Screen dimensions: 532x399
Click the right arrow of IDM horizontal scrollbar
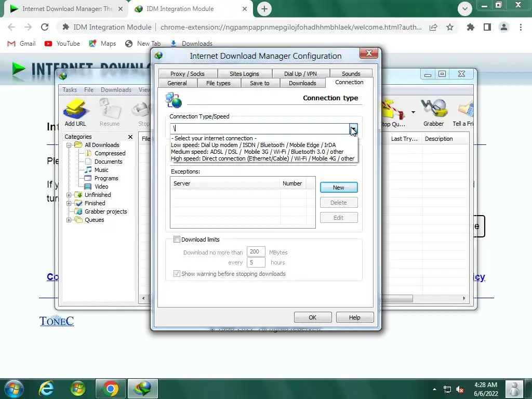click(x=464, y=298)
